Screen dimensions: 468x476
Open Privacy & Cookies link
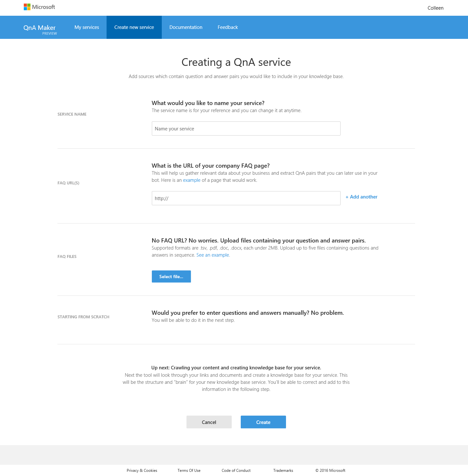click(x=142, y=471)
